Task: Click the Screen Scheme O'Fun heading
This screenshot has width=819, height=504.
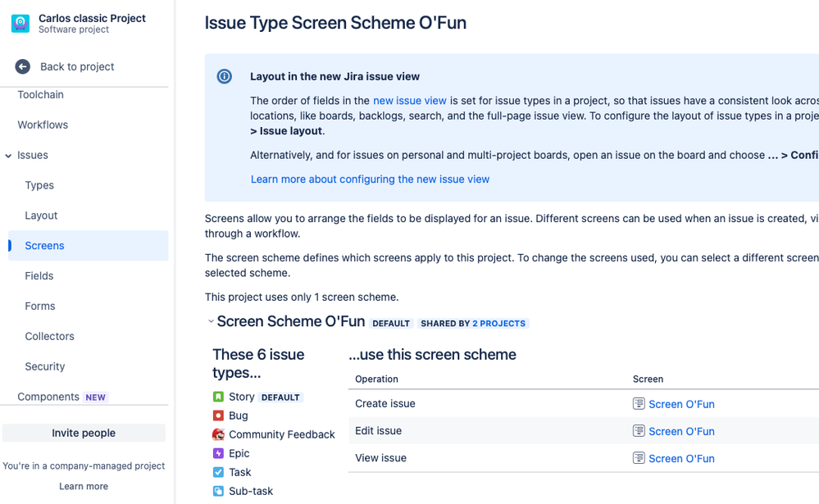Action: pyautogui.click(x=291, y=321)
